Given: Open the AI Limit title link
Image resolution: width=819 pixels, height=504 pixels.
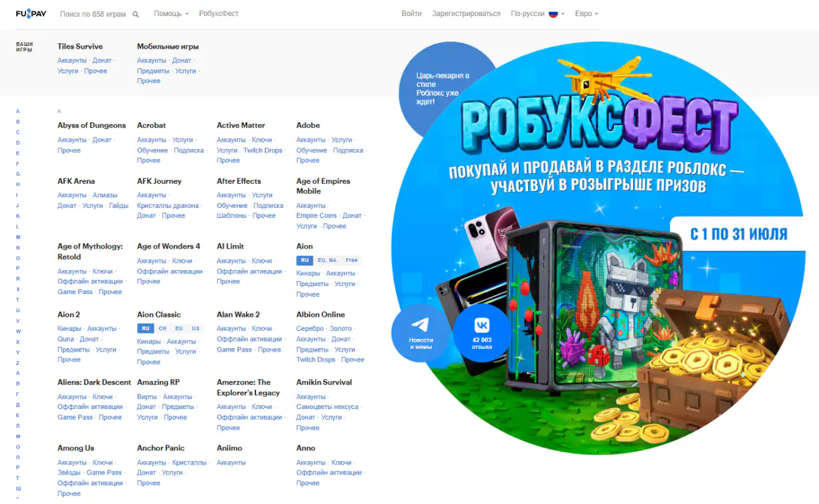Looking at the screenshot, I should pyautogui.click(x=230, y=247).
